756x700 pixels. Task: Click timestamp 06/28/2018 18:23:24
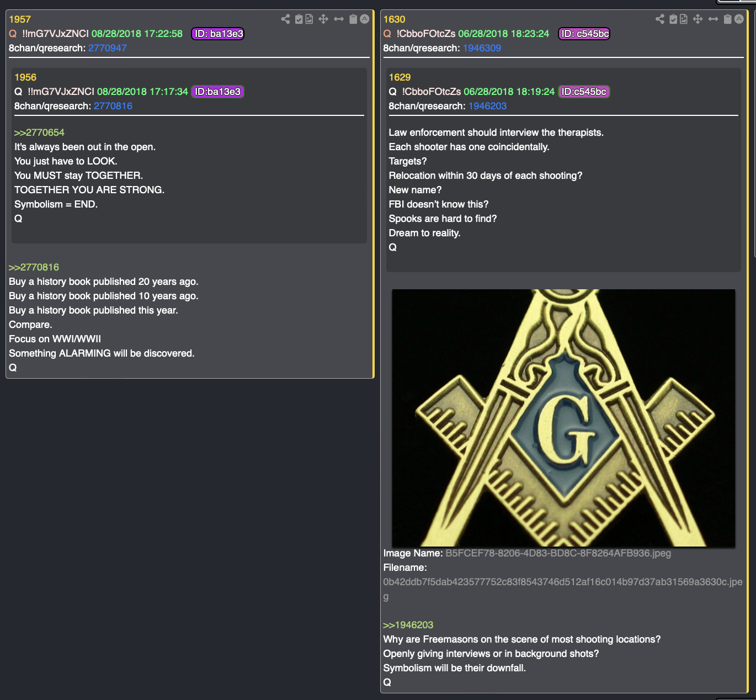pyautogui.click(x=504, y=34)
